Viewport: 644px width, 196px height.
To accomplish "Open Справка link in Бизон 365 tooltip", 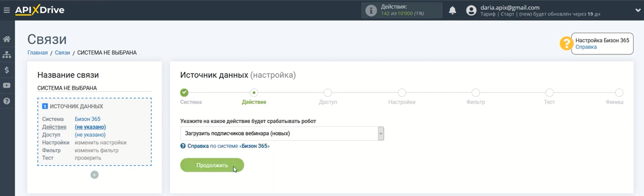I will pyautogui.click(x=586, y=47).
